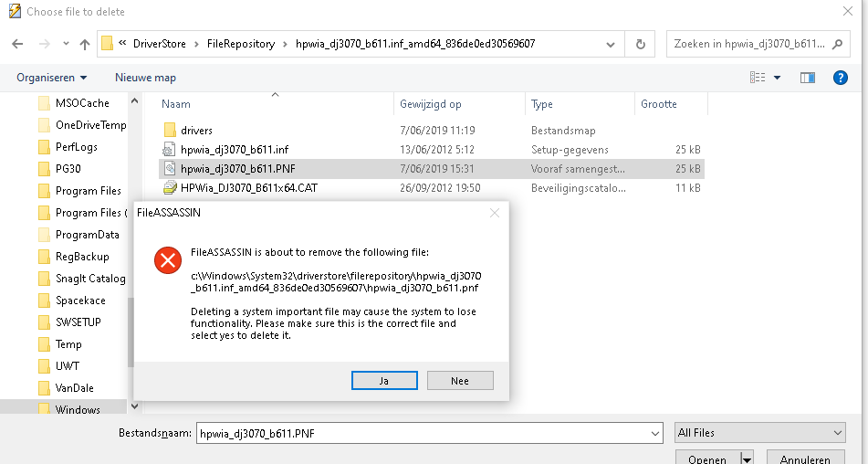Click the navigation pane scroll-down arrow
The width and height of the screenshot is (868, 464).
pyautogui.click(x=135, y=406)
